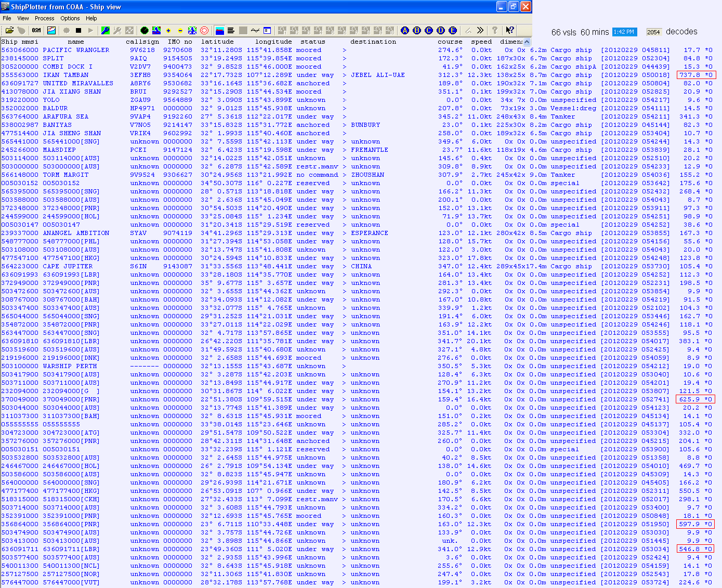Click the OSM map toolbar button
Image resolution: width=722 pixels, height=588 pixels.
coord(36,31)
